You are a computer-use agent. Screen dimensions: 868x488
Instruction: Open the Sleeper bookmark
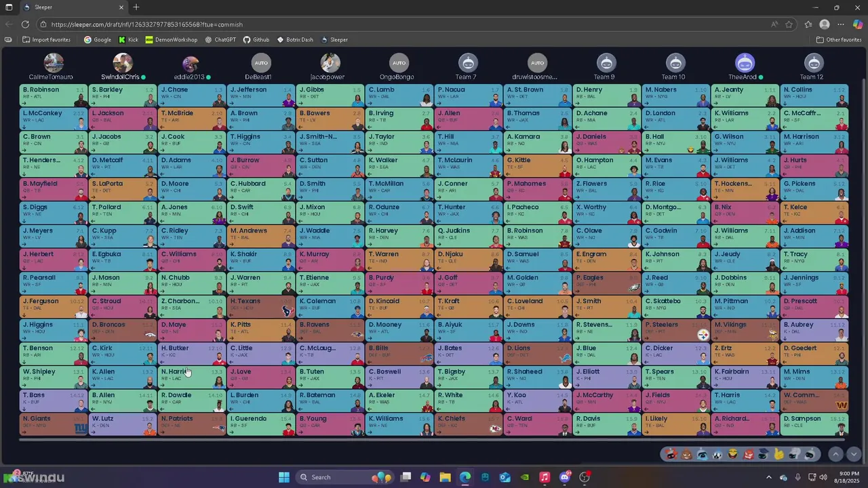tap(334, 39)
